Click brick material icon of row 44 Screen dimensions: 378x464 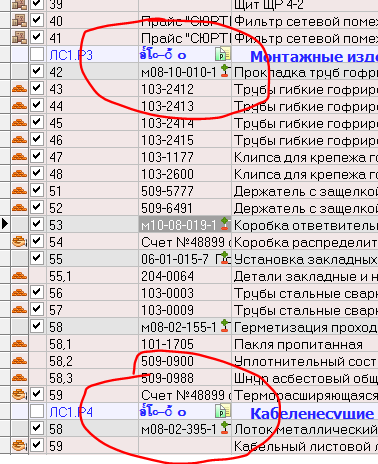coord(19,106)
